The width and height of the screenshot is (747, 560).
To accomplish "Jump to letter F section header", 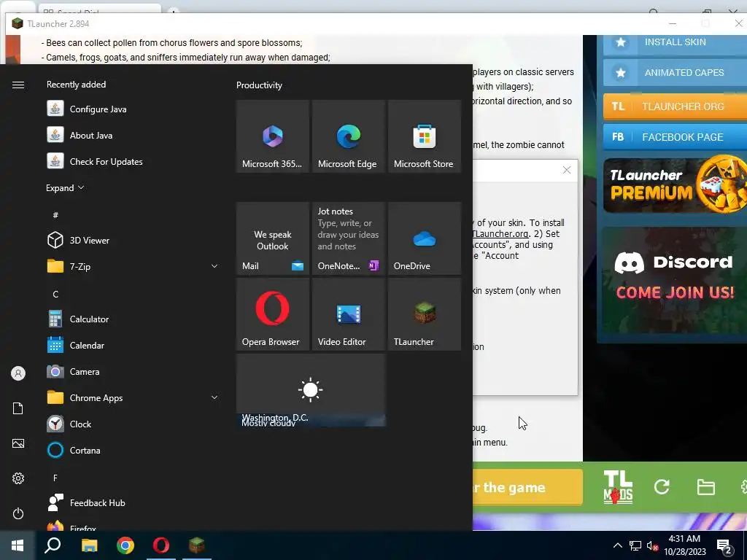I will pos(55,478).
